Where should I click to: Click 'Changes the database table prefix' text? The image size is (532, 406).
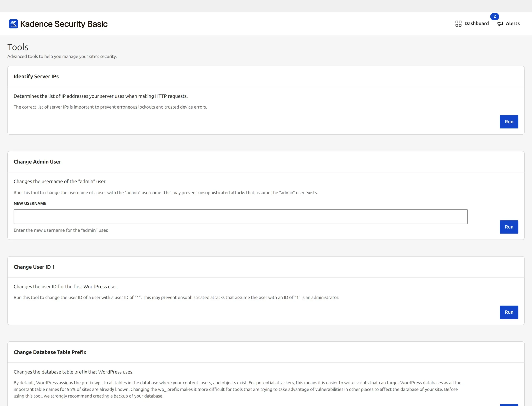[74, 372]
